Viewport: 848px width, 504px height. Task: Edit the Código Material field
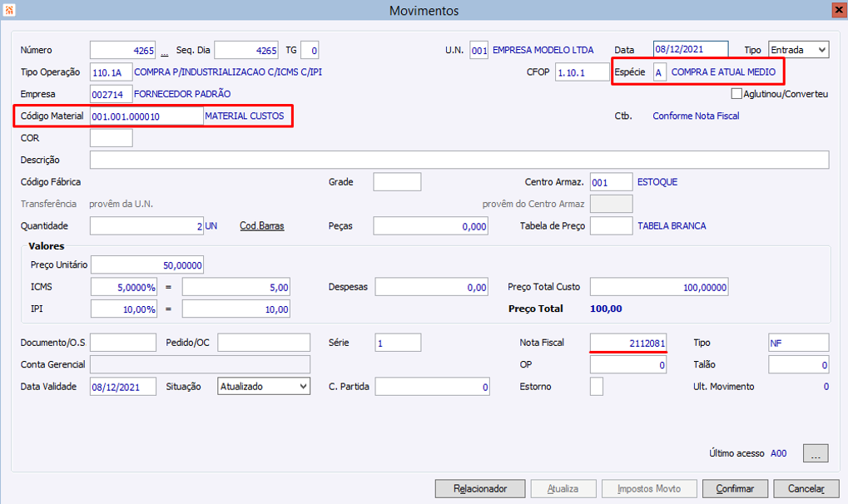click(x=146, y=116)
